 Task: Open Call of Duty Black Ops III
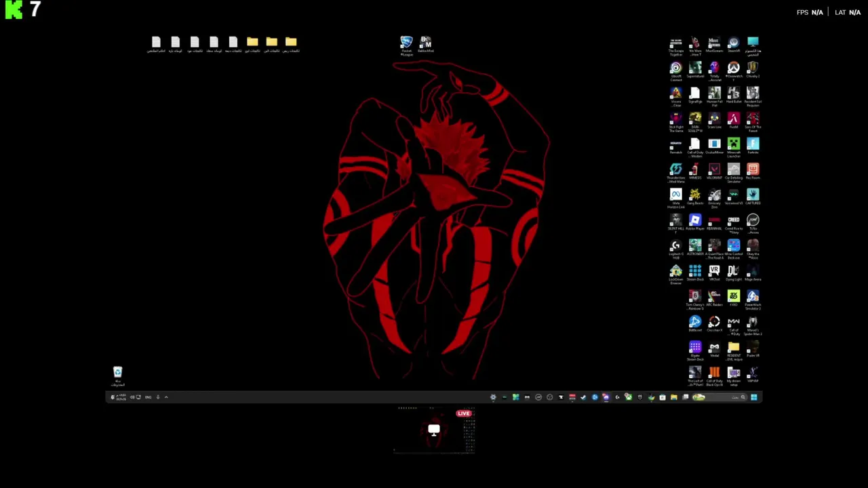(714, 376)
